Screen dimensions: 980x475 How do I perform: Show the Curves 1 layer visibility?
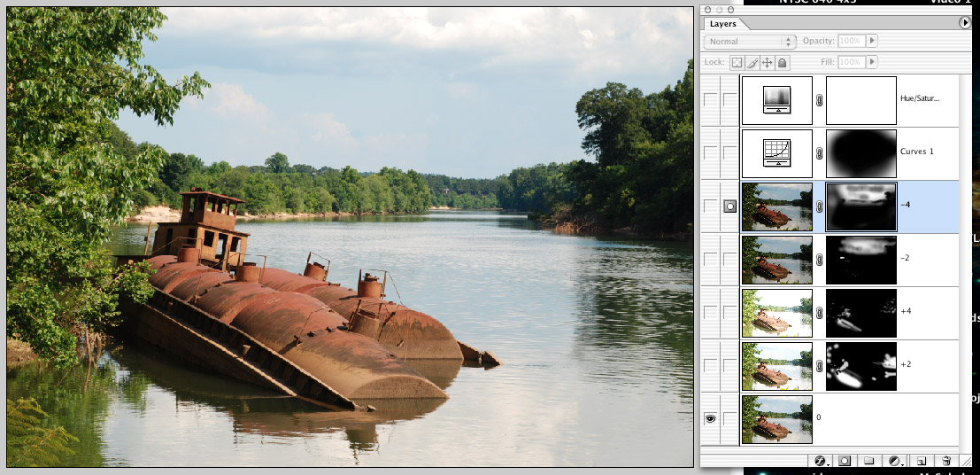[710, 153]
